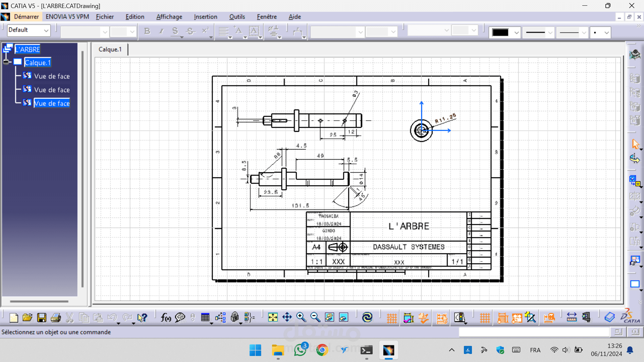644x362 pixels.
Task: Switch to the Calque.1 sheet tab
Action: click(x=110, y=49)
